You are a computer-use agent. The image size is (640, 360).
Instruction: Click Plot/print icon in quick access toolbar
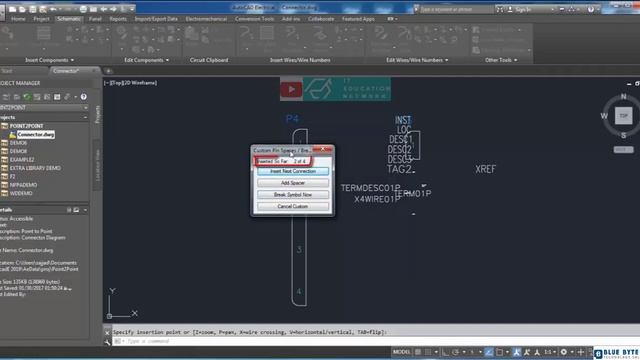pos(83,9)
